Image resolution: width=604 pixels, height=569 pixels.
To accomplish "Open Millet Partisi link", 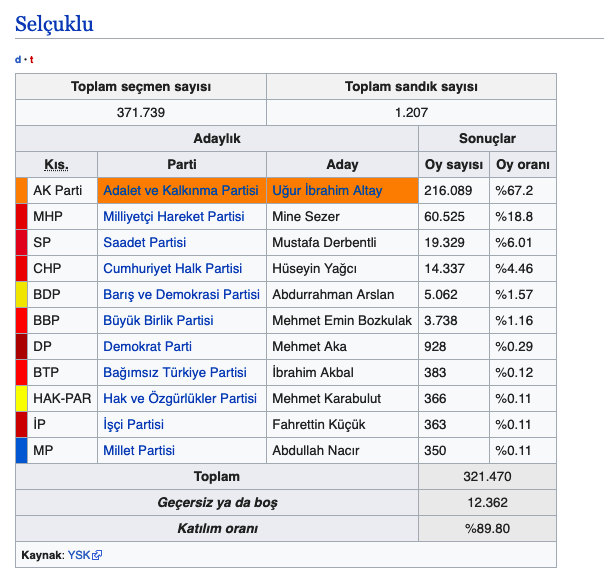I will pyautogui.click(x=139, y=450).
